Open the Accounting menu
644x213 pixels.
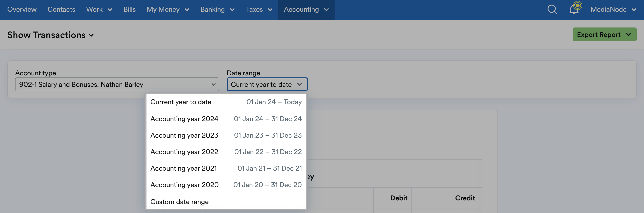pyautogui.click(x=306, y=10)
